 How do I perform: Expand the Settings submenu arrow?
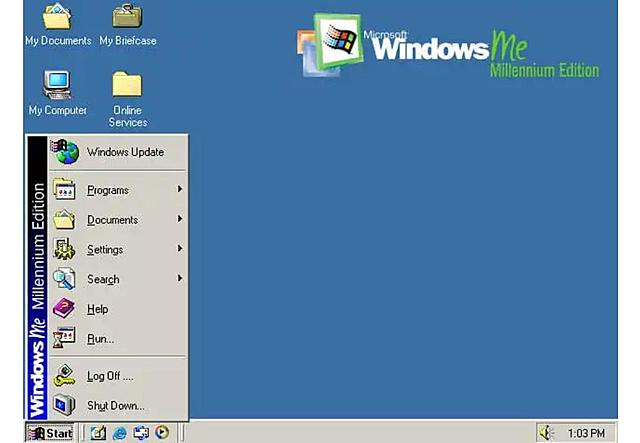coord(180,248)
